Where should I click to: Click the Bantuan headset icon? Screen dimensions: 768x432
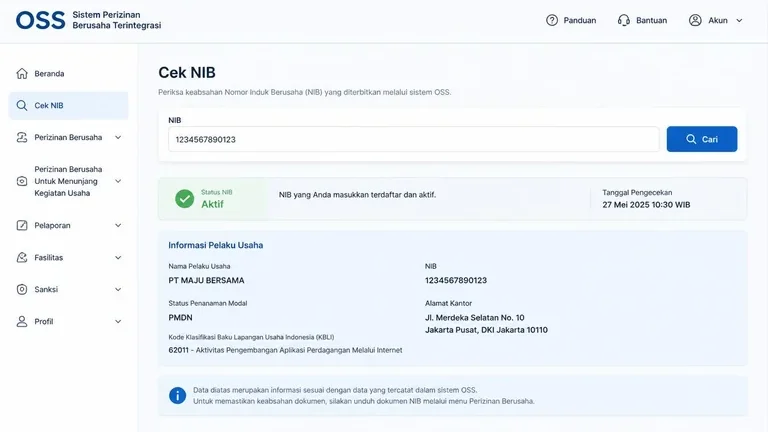pos(624,20)
